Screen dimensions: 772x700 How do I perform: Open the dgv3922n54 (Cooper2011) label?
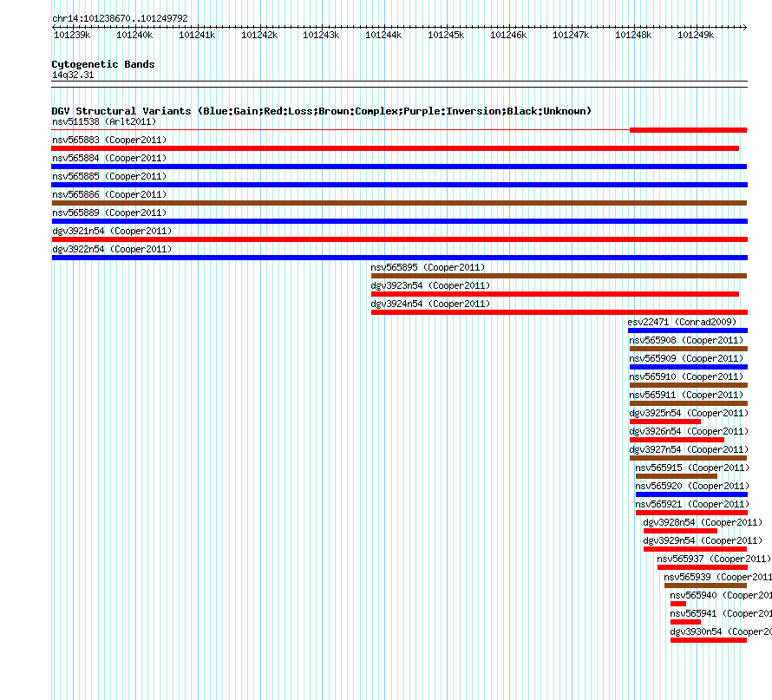(112, 249)
